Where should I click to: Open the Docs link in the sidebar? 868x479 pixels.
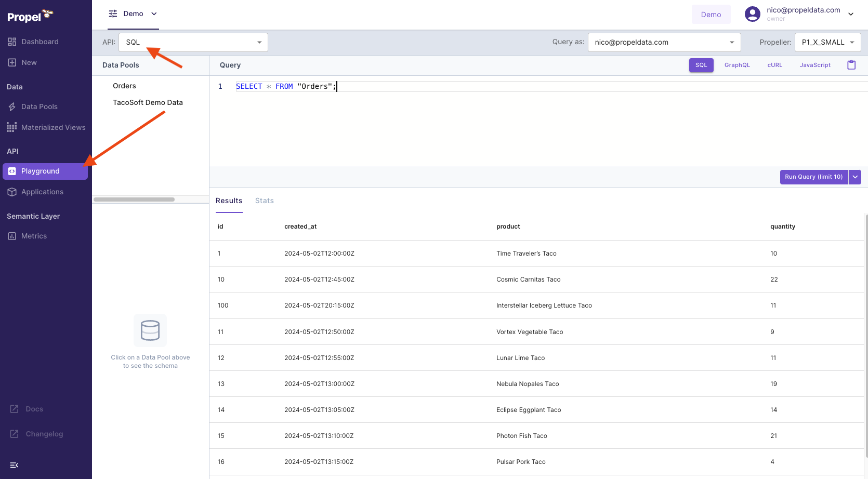(34, 409)
